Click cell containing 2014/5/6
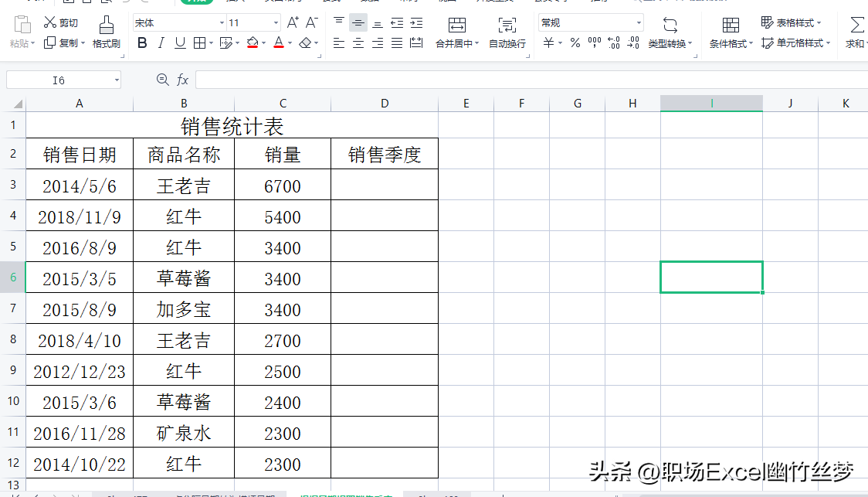The width and height of the screenshot is (868, 497). (x=80, y=185)
